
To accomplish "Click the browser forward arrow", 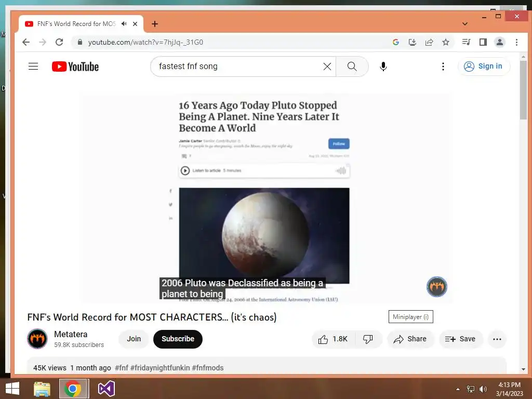I will click(x=43, y=42).
